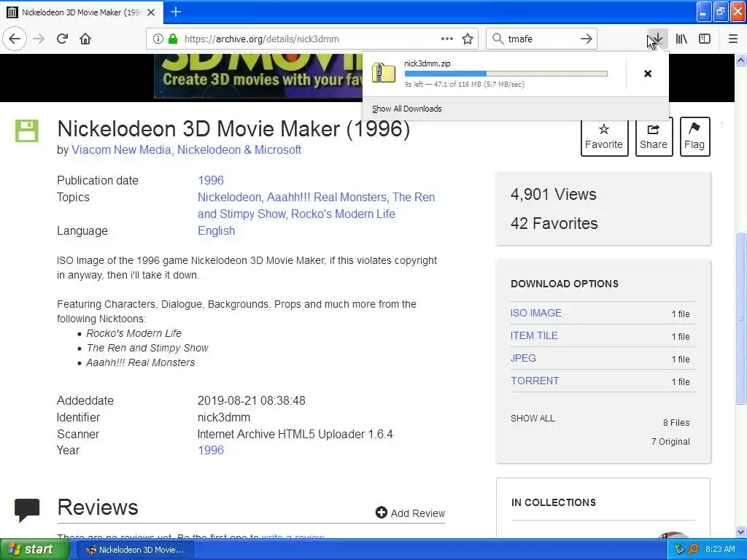Select Nickelodeon 3D Movie taskbar button

click(135, 550)
